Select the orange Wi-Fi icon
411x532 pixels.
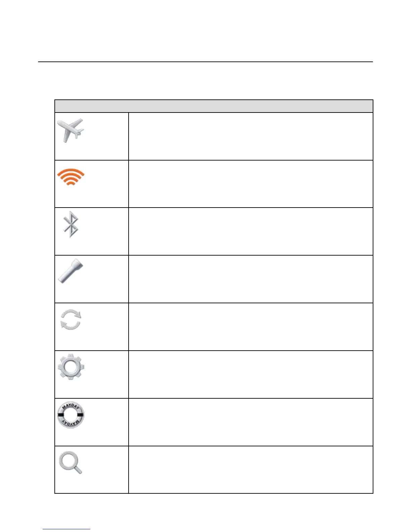(71, 177)
